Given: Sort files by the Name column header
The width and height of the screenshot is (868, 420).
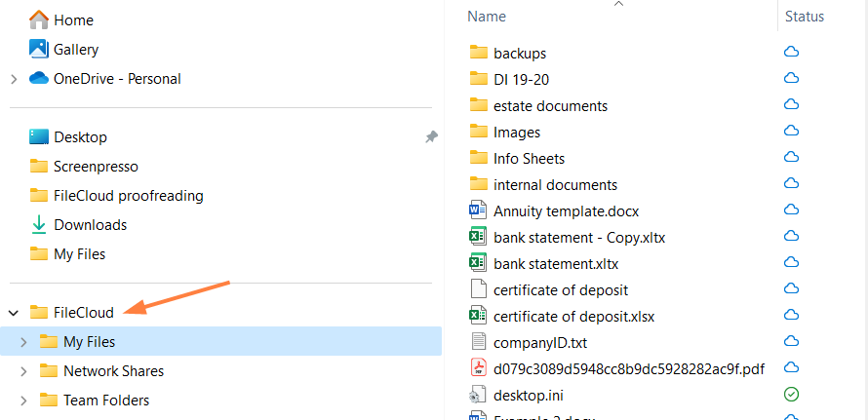Looking at the screenshot, I should (487, 17).
